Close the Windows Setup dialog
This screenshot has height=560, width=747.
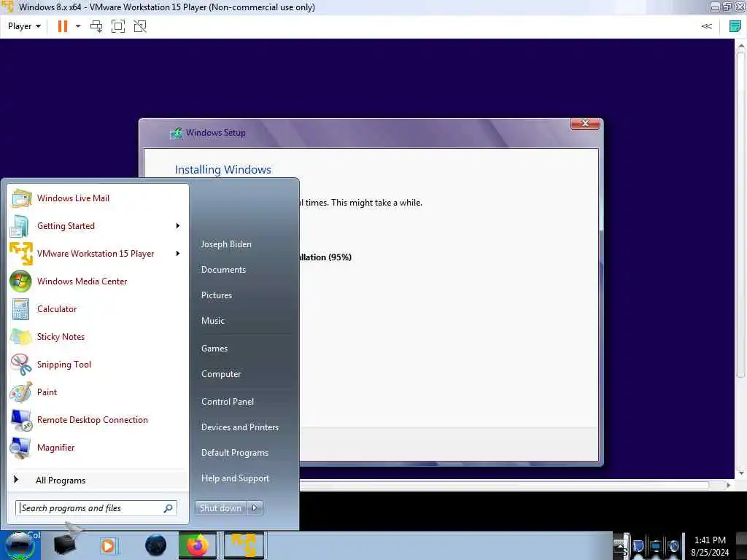[586, 123]
